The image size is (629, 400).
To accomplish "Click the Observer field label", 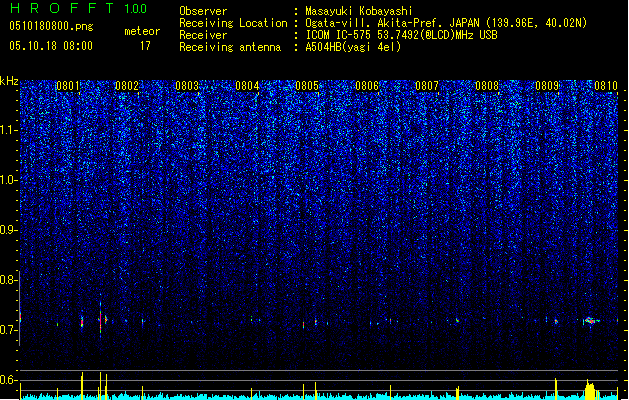I will point(203,11).
